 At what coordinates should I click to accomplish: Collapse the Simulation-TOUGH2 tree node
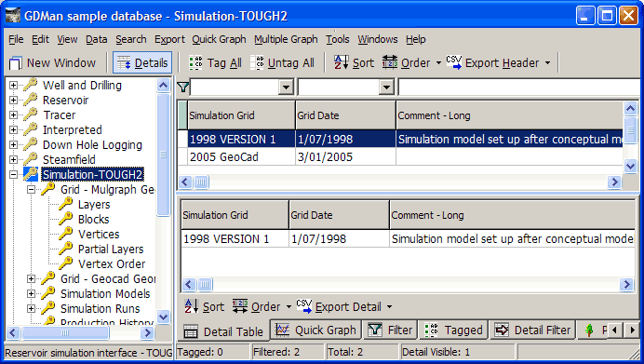click(14, 175)
